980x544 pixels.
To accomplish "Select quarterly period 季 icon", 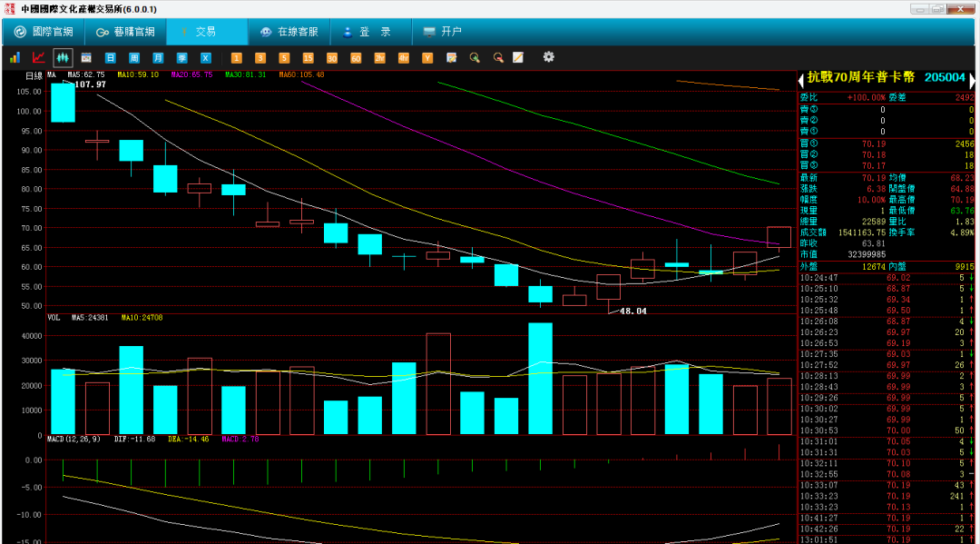I will pos(181,57).
